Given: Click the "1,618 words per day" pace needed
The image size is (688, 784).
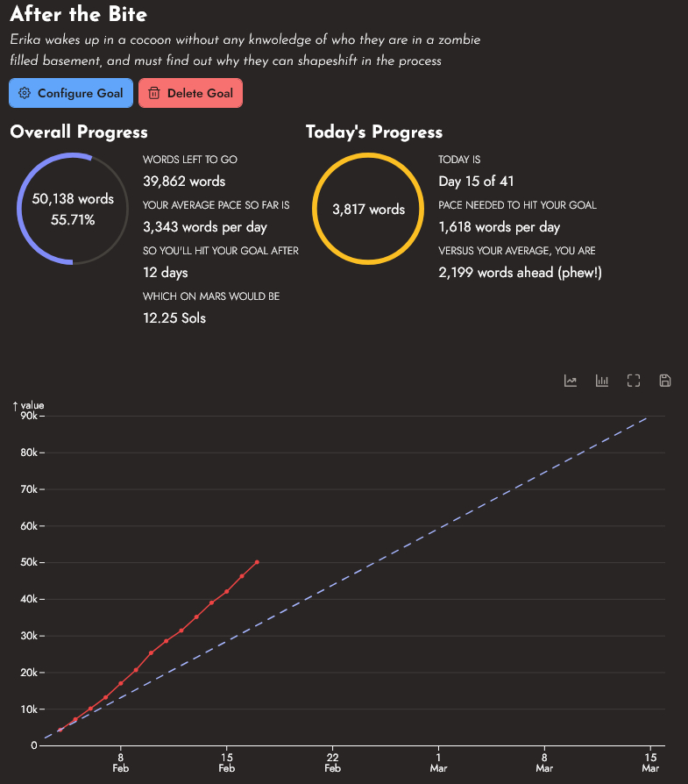Looking at the screenshot, I should tap(499, 227).
